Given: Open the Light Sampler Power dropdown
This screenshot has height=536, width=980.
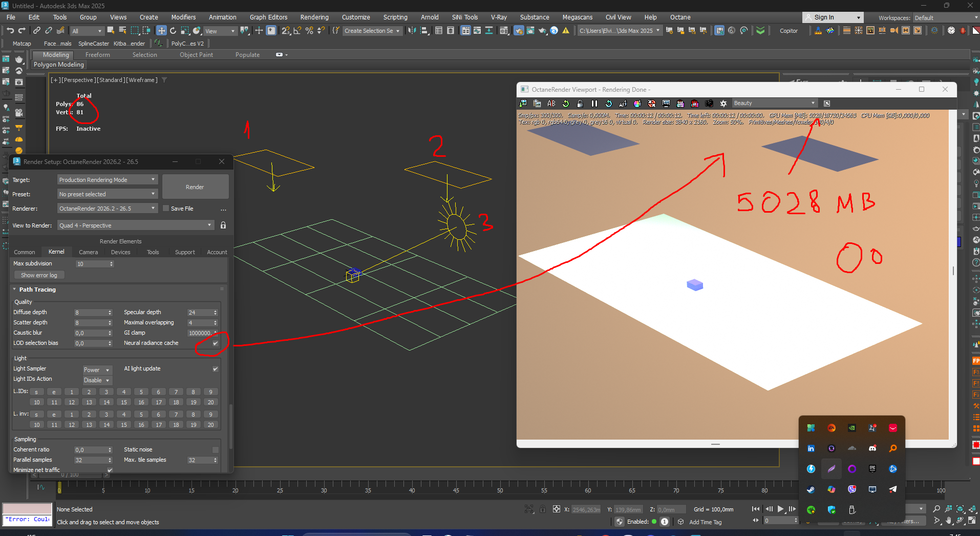Looking at the screenshot, I should [97, 370].
